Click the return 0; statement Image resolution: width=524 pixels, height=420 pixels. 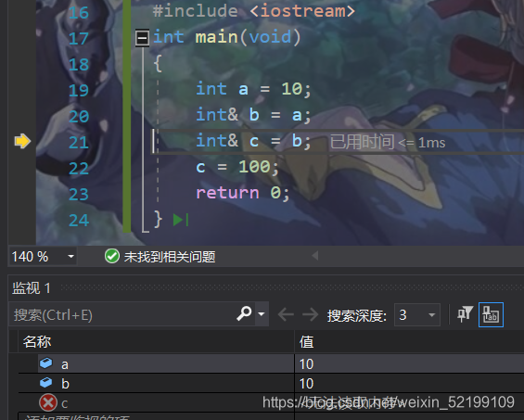click(x=243, y=193)
